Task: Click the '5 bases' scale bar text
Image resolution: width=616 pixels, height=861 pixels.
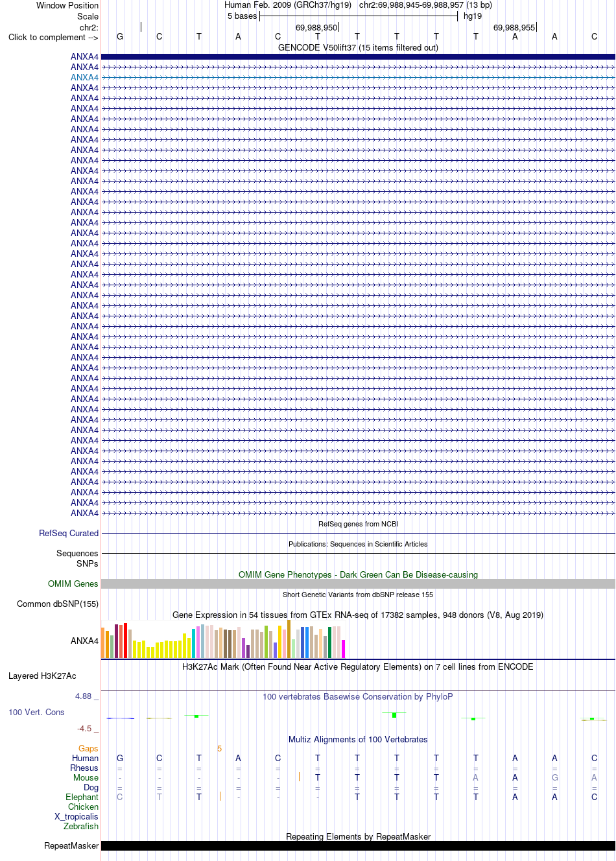Action: (x=242, y=16)
